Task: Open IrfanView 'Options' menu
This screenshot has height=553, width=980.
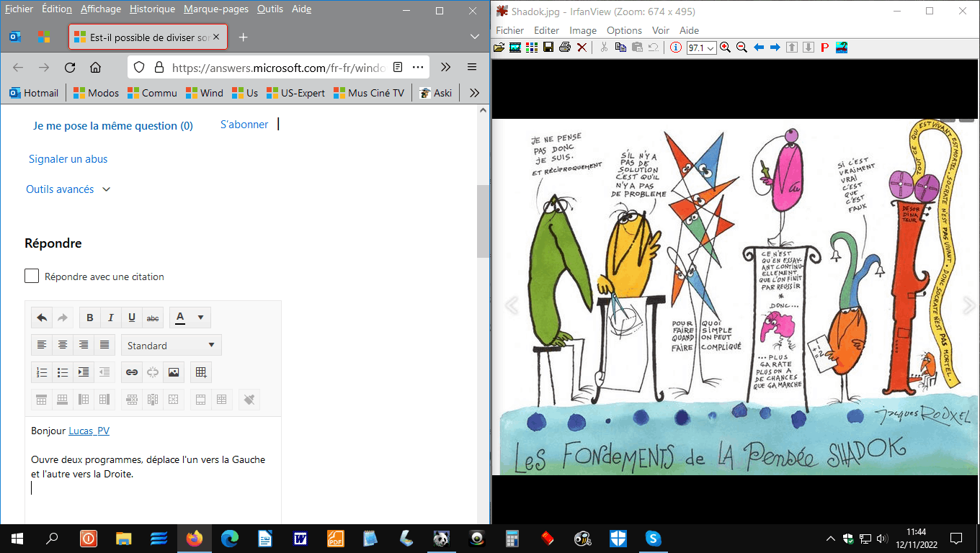Action: point(624,30)
